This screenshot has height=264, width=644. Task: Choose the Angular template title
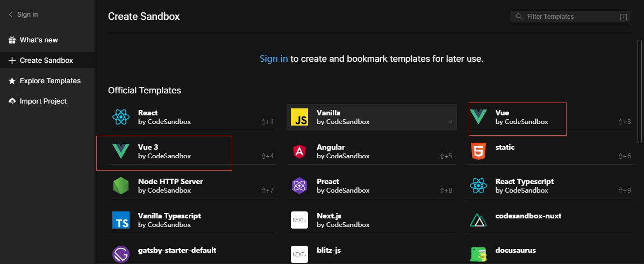[x=331, y=147]
